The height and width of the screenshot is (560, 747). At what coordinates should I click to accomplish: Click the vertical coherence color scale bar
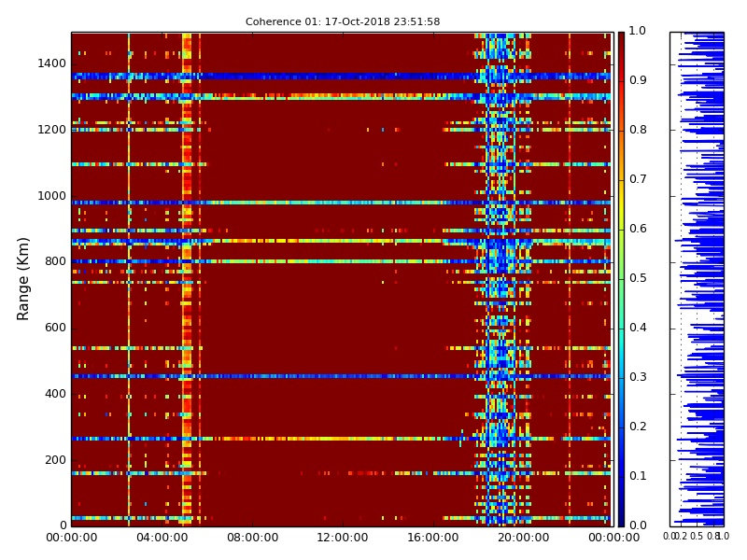(x=621, y=279)
